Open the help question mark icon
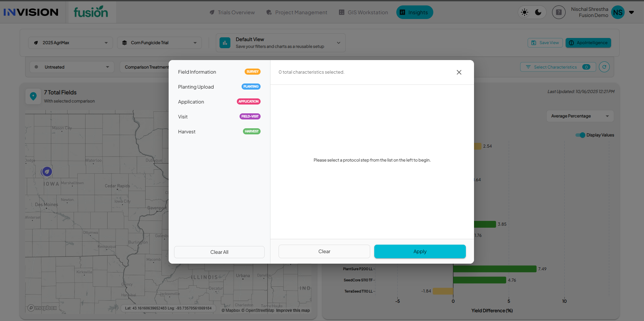Screen dimensions: 644x321 pos(558,13)
